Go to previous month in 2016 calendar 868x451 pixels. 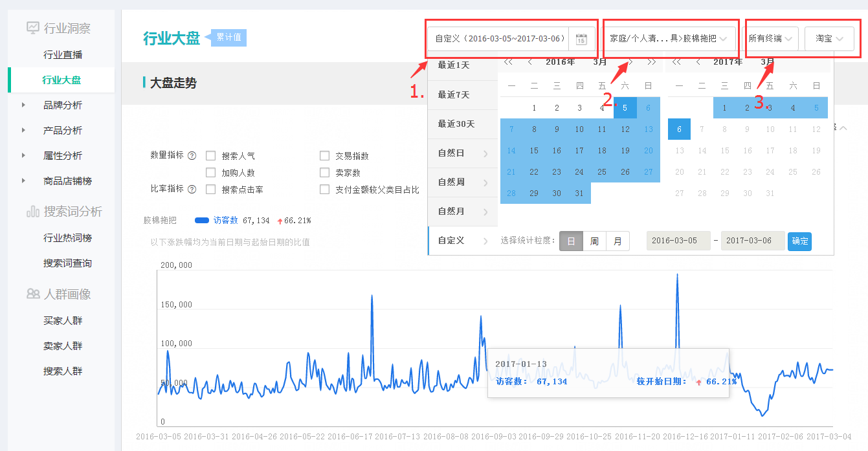(x=530, y=62)
